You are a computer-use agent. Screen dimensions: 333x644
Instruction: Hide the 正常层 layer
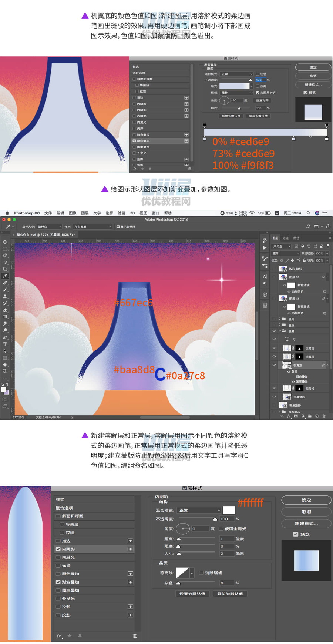[274, 348]
